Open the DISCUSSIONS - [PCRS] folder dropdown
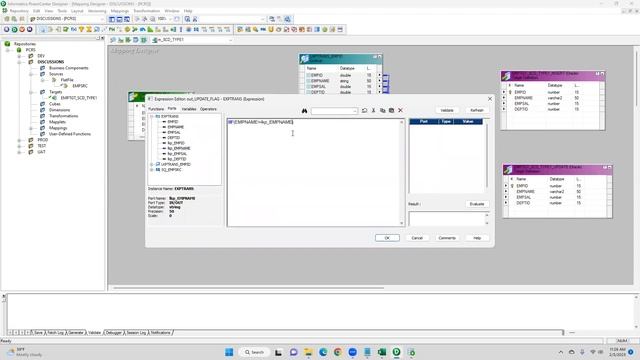This screenshot has width=640, height=360. coord(102,19)
